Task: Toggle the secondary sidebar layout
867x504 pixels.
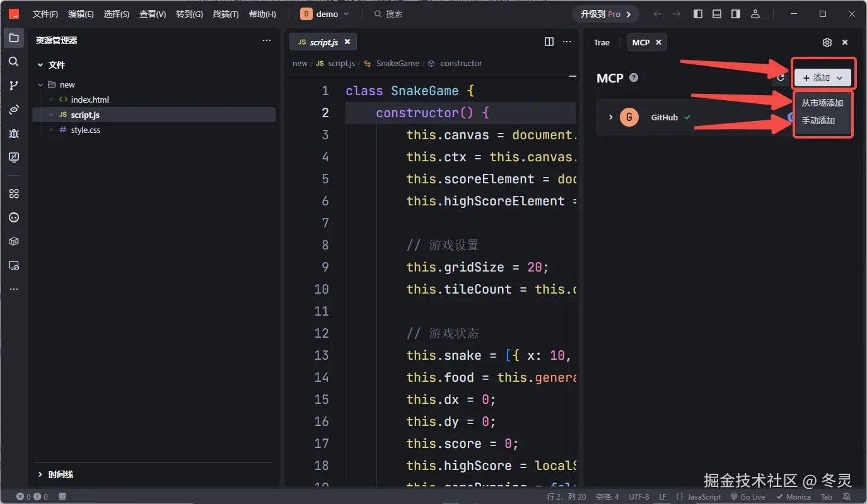Action: (736, 14)
